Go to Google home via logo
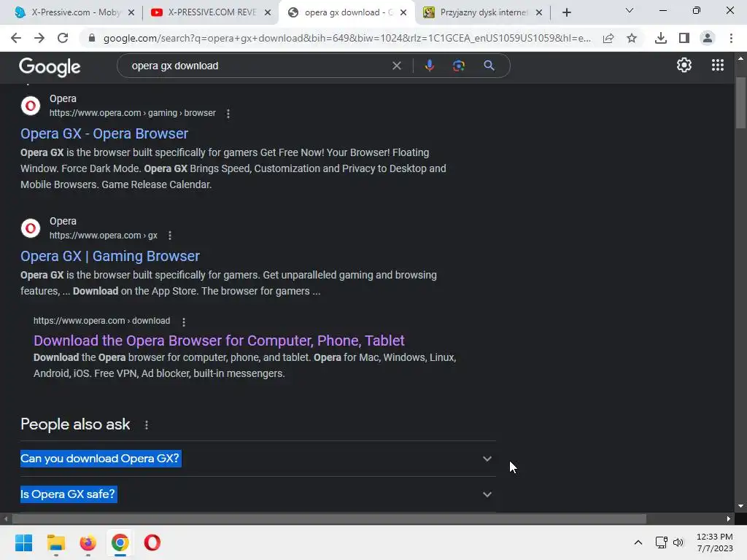Screen dimensions: 747x560 click(50, 66)
